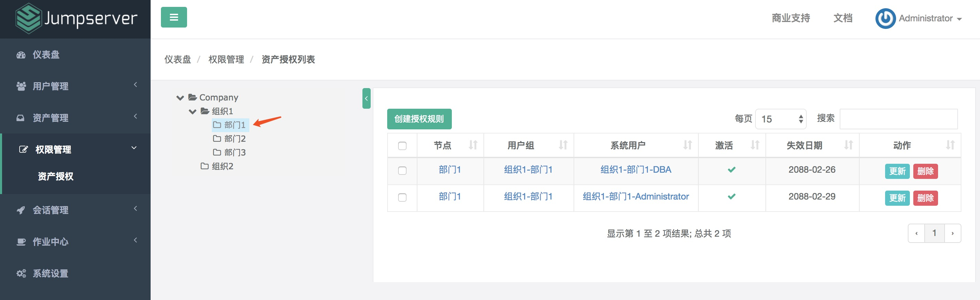Viewport: 980px width, 300px height.
Task: Select the Company tree node
Action: (x=219, y=97)
